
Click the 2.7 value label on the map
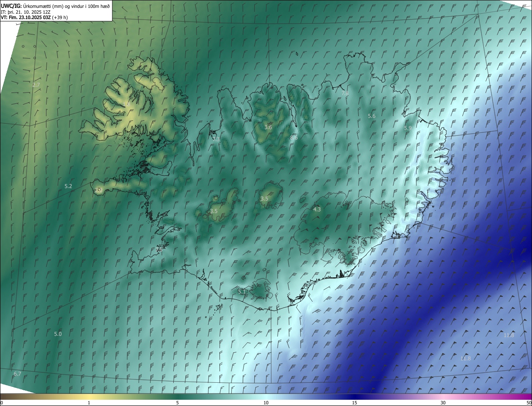click(x=36, y=85)
